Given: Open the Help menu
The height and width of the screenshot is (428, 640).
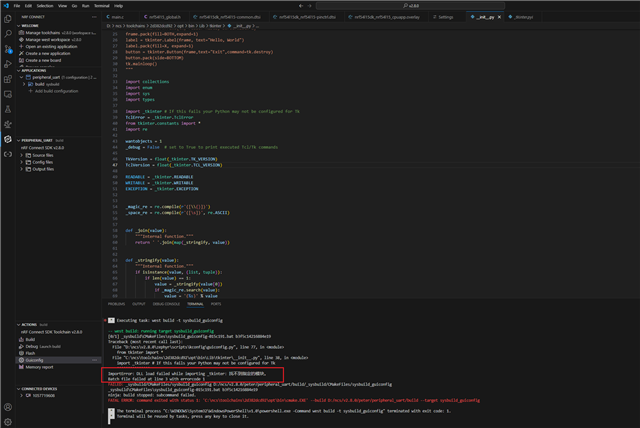Looking at the screenshot, I should (118, 6).
